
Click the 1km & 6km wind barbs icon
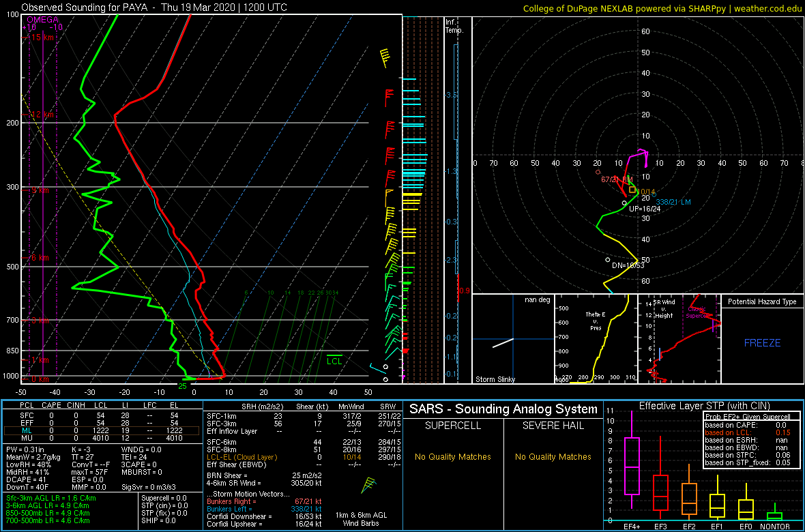tap(368, 485)
